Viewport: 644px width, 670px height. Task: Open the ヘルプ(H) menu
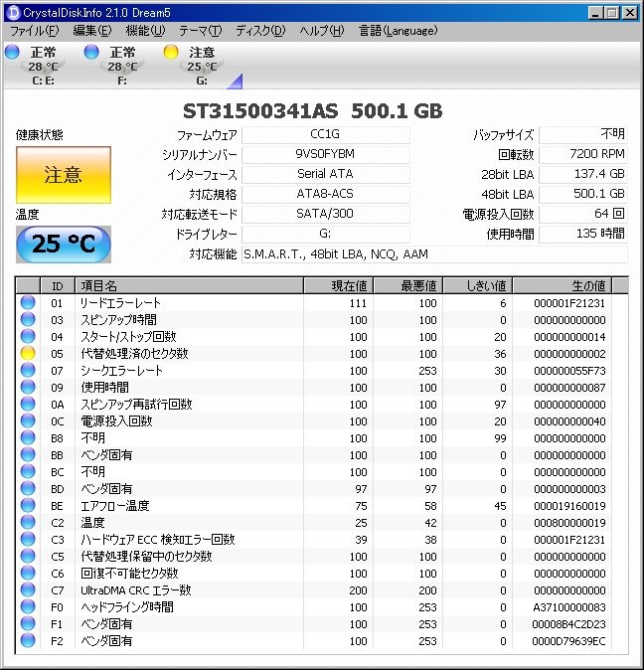coord(322,31)
